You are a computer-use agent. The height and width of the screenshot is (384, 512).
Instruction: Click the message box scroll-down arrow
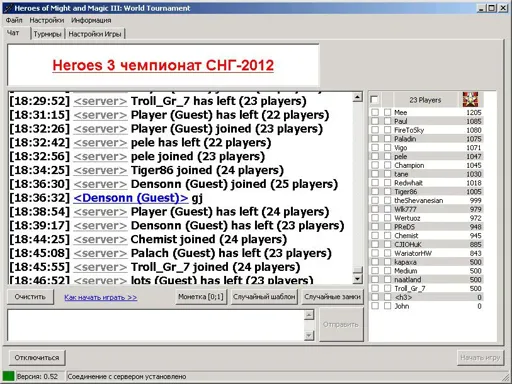pyautogui.click(x=309, y=335)
